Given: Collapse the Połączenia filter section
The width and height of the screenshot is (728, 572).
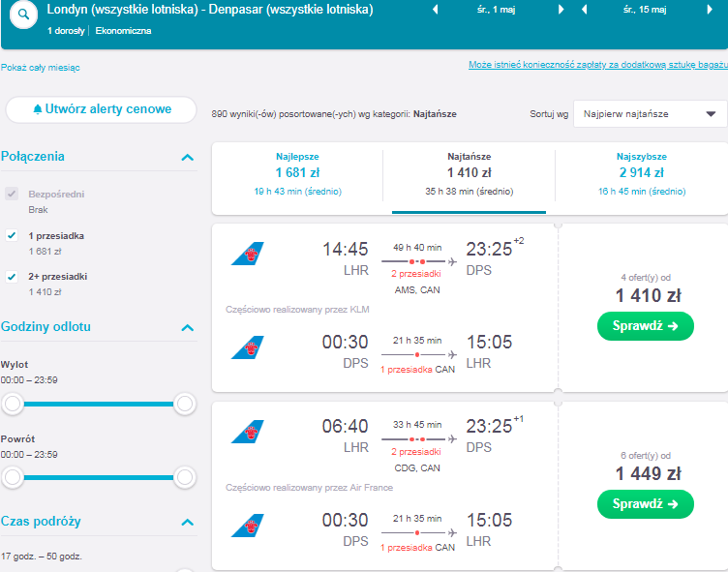Looking at the screenshot, I should (187, 158).
